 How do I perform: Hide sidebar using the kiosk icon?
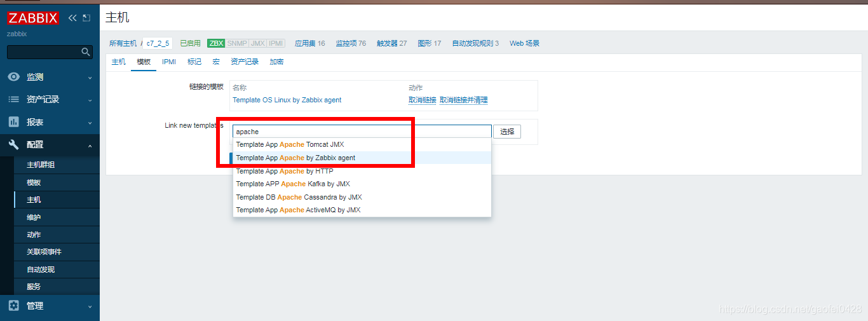coord(86,18)
